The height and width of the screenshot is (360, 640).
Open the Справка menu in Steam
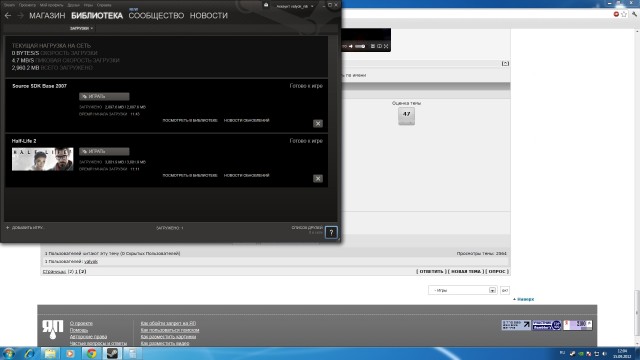coord(104,5)
